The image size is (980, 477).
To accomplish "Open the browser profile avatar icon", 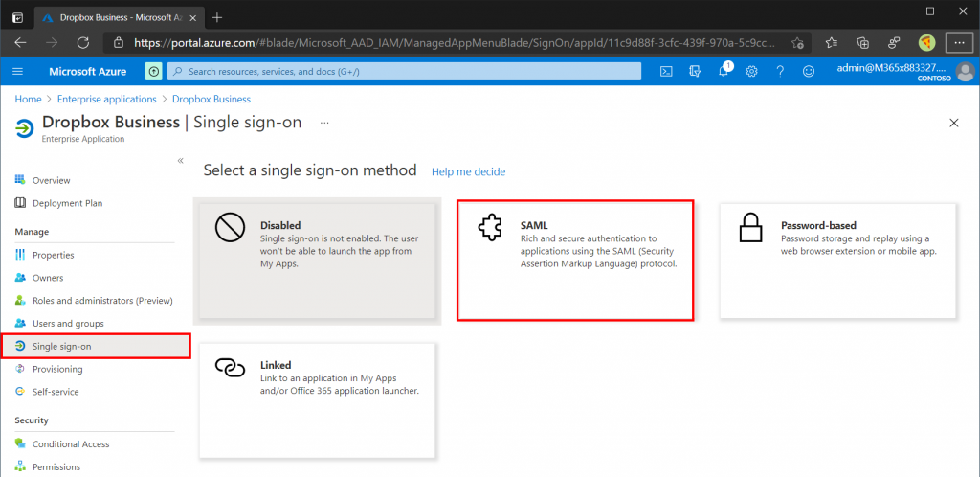I will (x=926, y=42).
